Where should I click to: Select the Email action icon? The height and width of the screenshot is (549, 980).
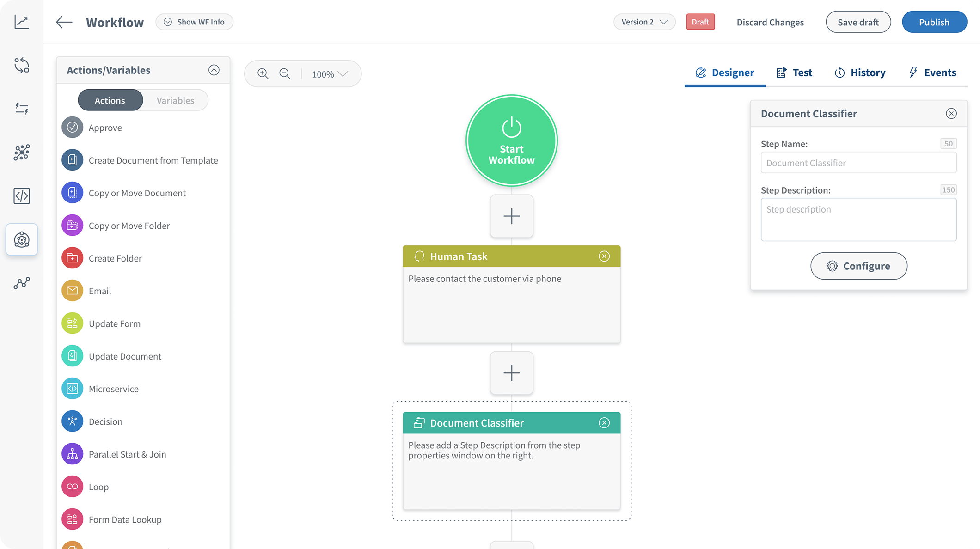click(x=72, y=291)
